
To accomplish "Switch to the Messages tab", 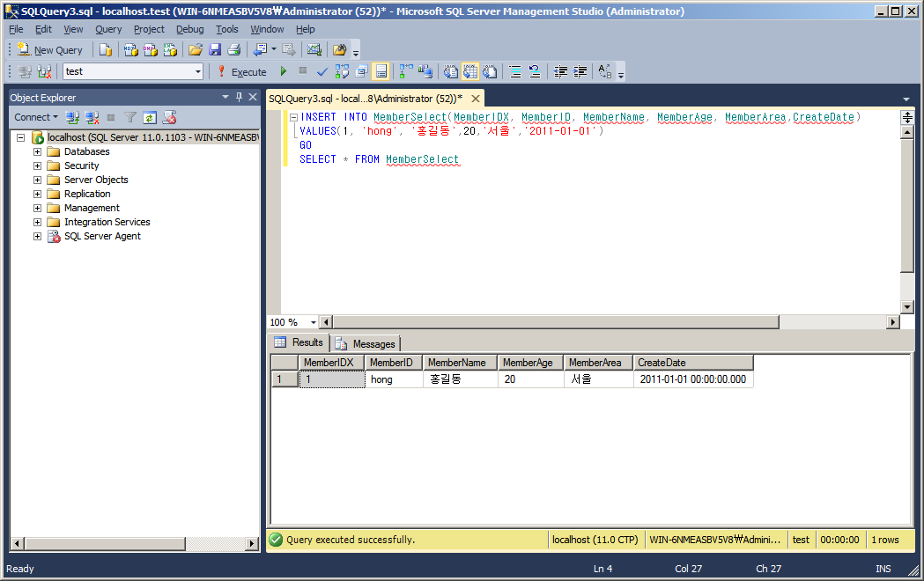I will point(366,344).
